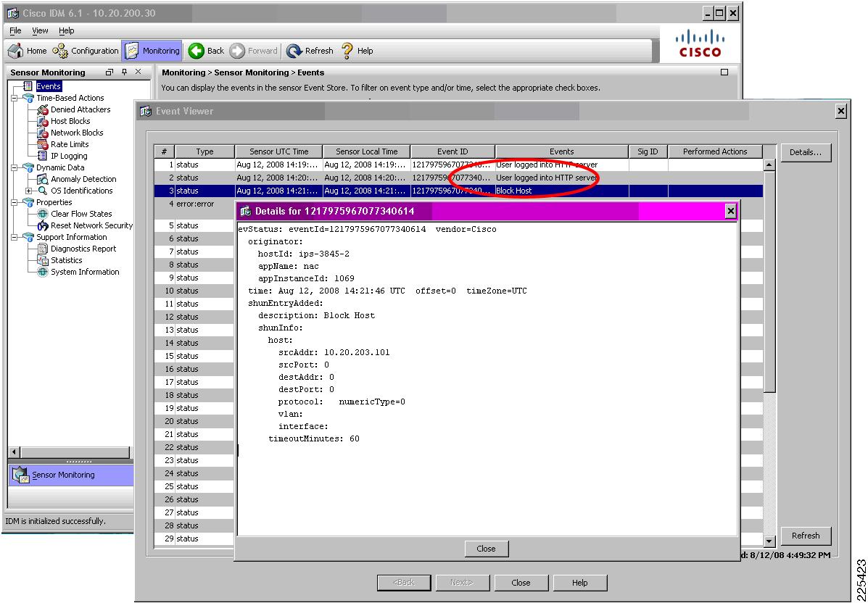This screenshot has width=868, height=603.
Task: Pin the Sensor Monitoring panel
Action: [124, 72]
